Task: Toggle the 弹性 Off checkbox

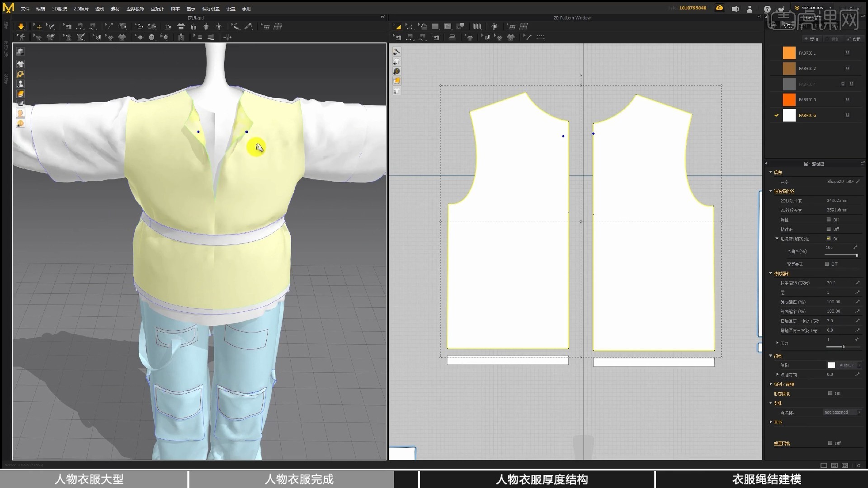Action: [829, 220]
